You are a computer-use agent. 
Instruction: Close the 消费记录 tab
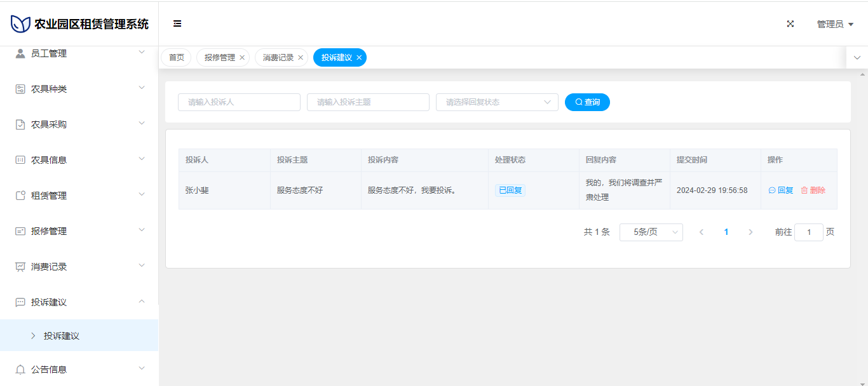pos(301,58)
